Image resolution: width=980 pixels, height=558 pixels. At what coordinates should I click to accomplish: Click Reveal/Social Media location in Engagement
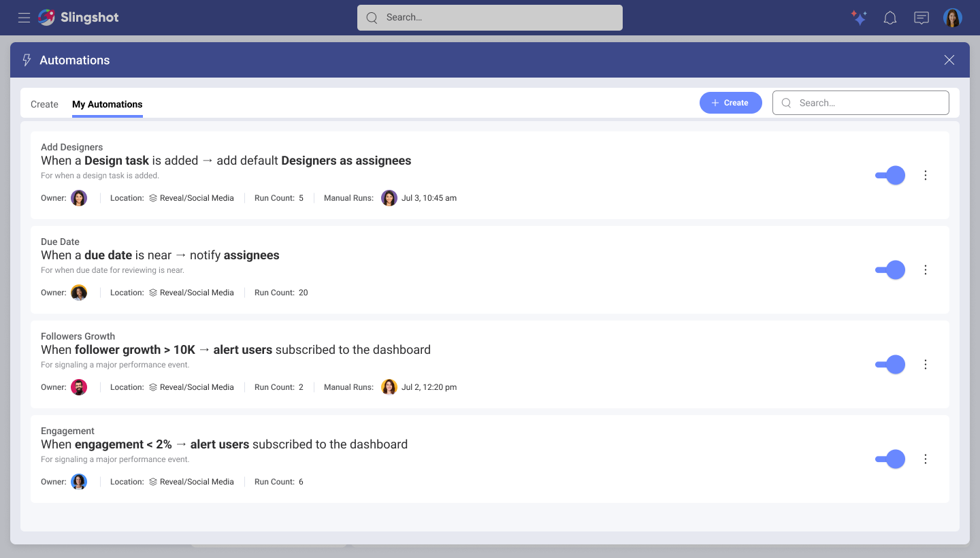coord(191,482)
